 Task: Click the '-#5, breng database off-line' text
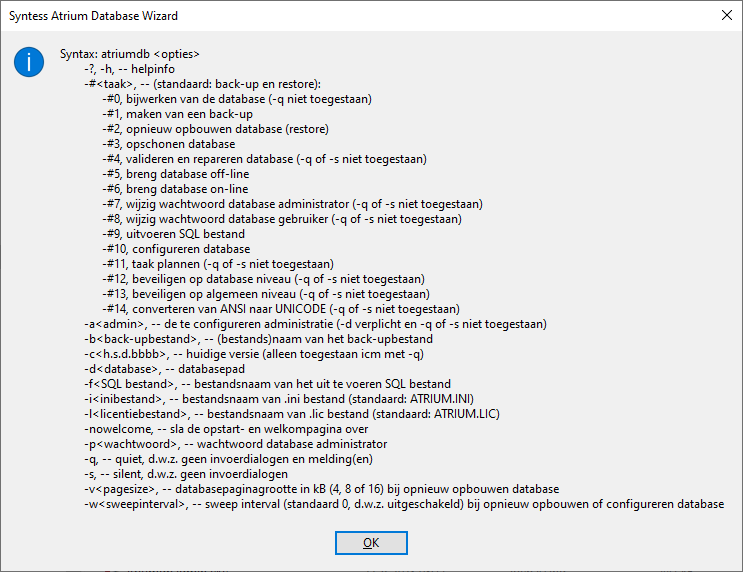tap(175, 174)
